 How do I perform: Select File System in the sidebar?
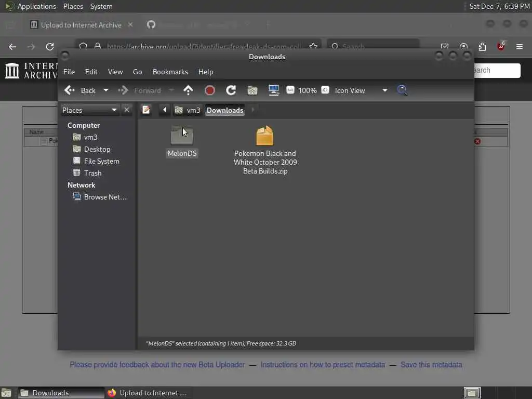[96, 161]
